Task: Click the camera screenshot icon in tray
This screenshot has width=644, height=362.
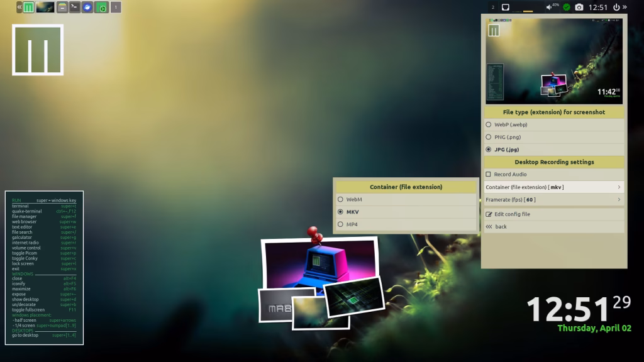Action: point(579,8)
